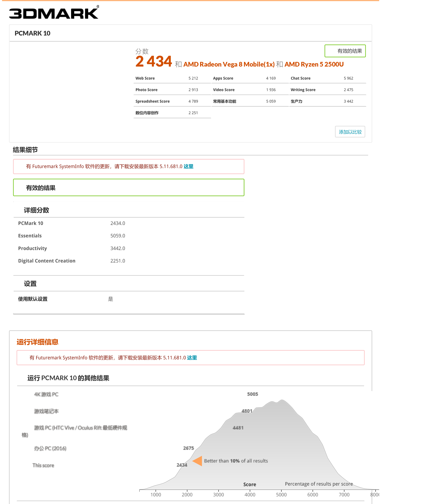Screen dimensions: 421x504
Task: Open the 这里 download link for SystemInfo update
Action: [189, 166]
